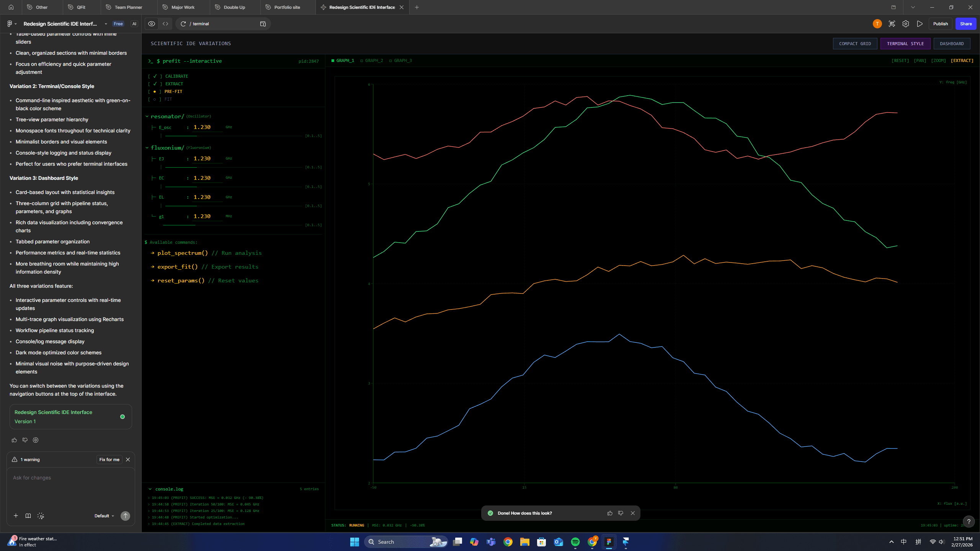The width and height of the screenshot is (980, 551).
Task: Open the Default model dropdown
Action: [104, 516]
